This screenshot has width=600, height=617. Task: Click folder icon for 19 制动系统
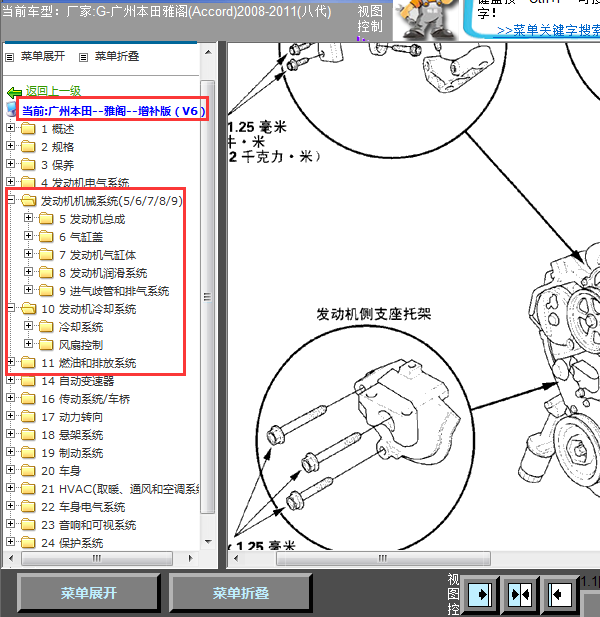pyautogui.click(x=28, y=453)
